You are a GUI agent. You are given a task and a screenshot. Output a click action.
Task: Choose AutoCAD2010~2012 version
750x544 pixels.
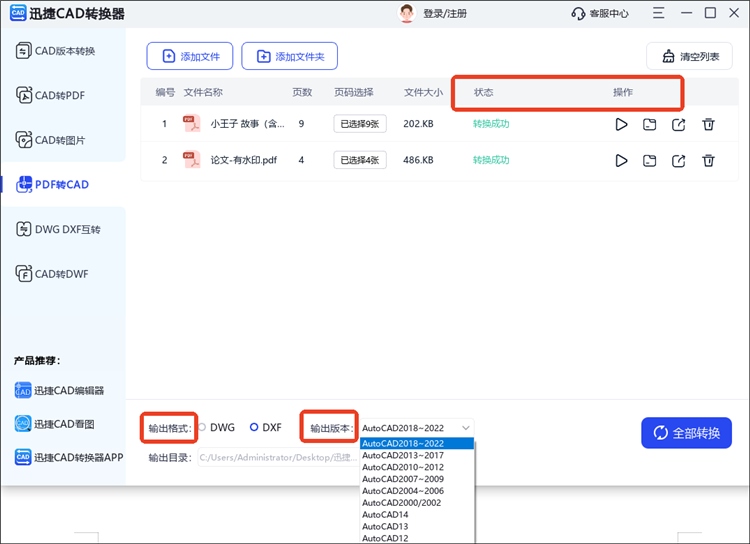pyautogui.click(x=417, y=467)
